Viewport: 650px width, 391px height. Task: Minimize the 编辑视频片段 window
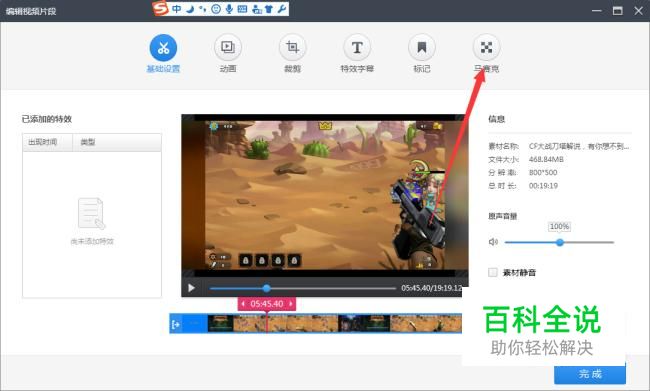pyautogui.click(x=597, y=11)
